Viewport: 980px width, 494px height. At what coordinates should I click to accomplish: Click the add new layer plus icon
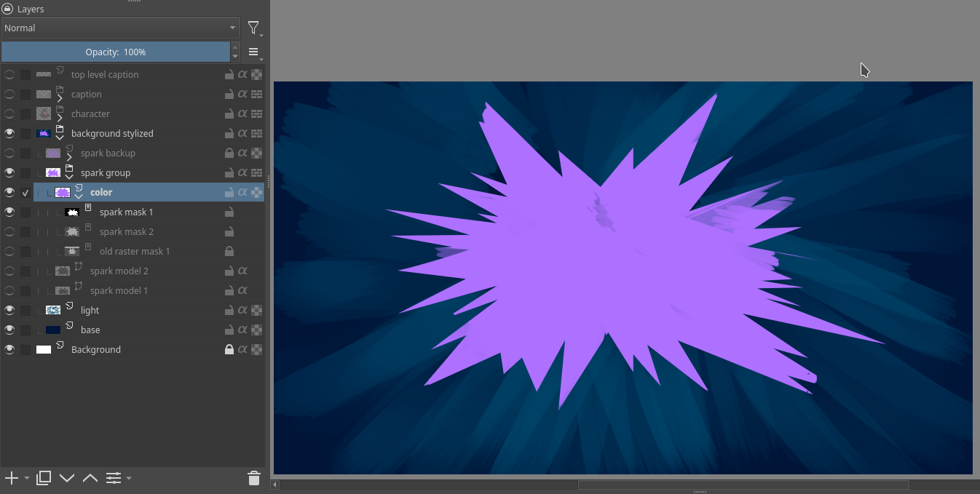[x=12, y=478]
